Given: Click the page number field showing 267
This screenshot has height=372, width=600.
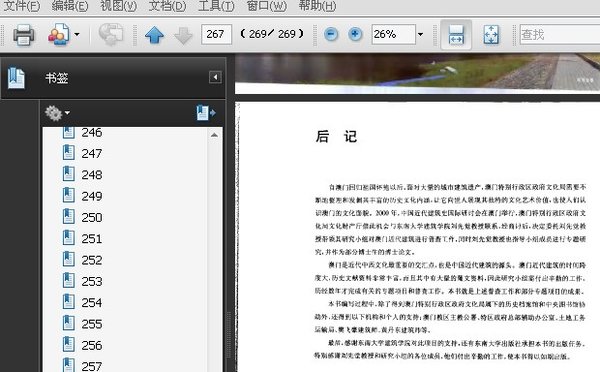Looking at the screenshot, I should 216,34.
